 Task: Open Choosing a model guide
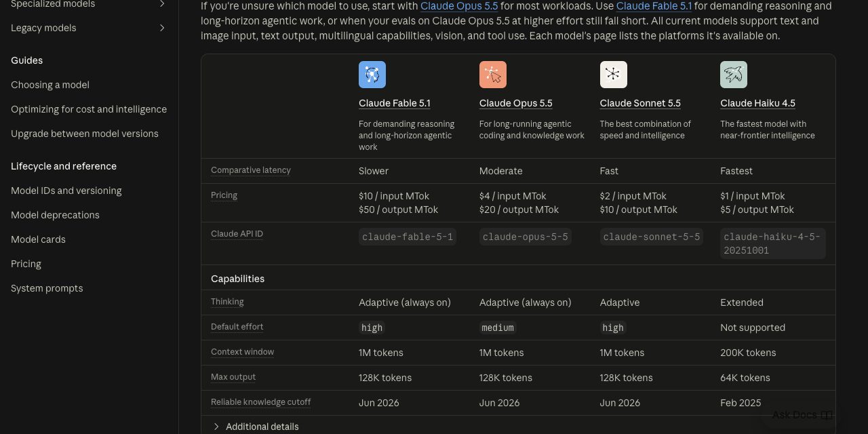click(50, 85)
